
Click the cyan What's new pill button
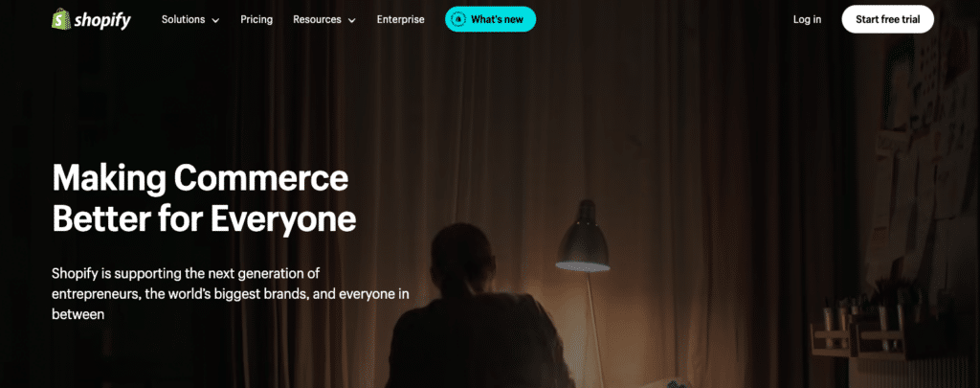click(490, 19)
